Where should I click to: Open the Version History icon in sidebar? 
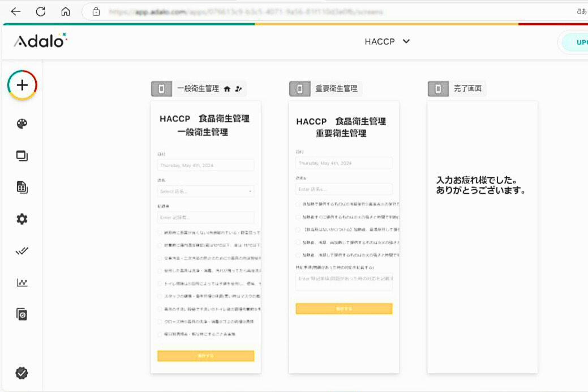(22, 314)
